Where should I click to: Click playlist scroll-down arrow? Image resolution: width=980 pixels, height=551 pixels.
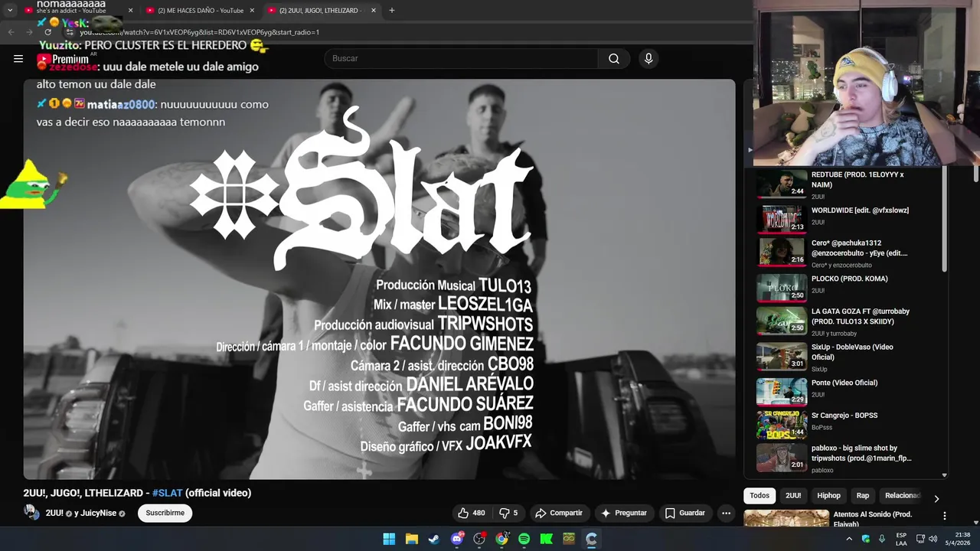coord(944,475)
